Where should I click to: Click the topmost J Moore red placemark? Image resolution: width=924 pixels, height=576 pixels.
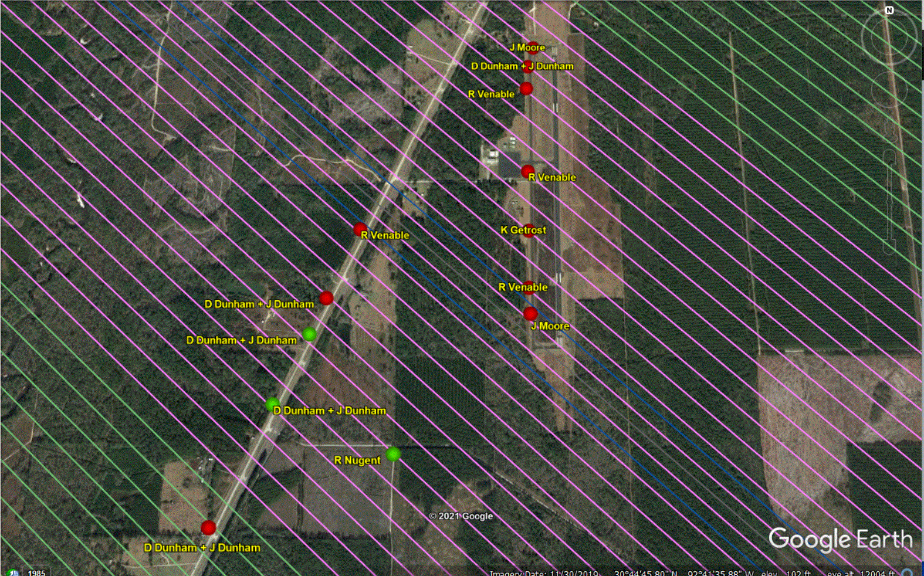(532, 48)
